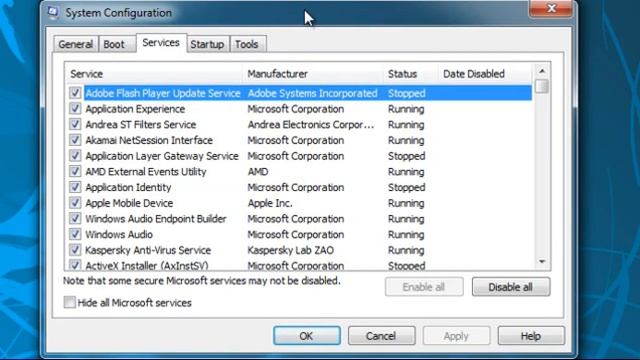Click the scrollbar down arrow
640x360 pixels.
[542, 262]
